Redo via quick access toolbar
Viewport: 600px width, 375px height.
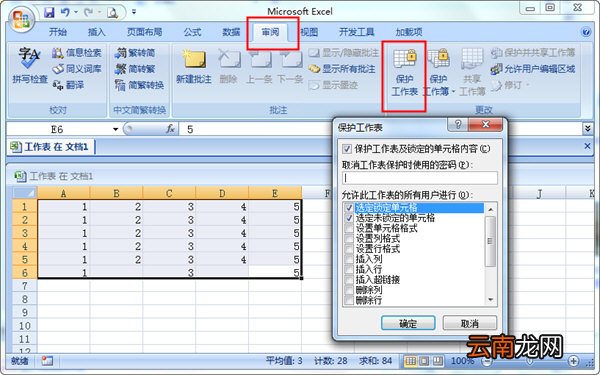point(88,13)
